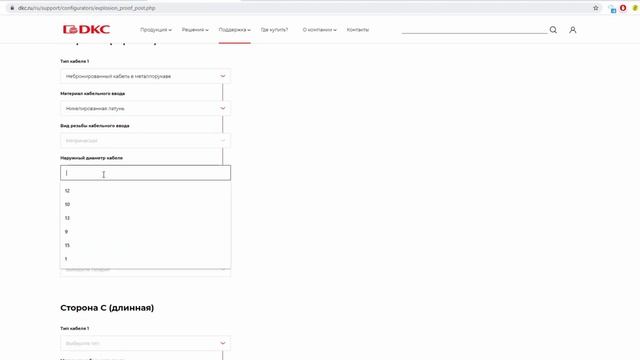Open Вид резьбы кабельного ввода dropdown
The width and height of the screenshot is (640, 360).
[145, 140]
